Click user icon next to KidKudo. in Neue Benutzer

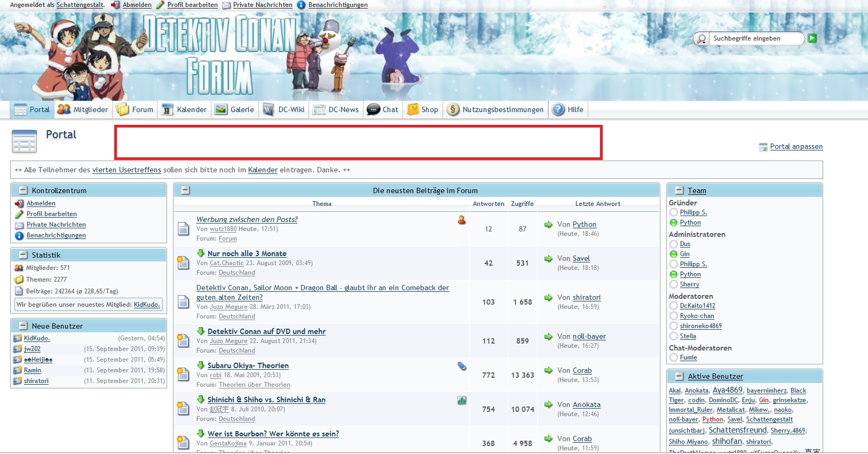(x=18, y=338)
